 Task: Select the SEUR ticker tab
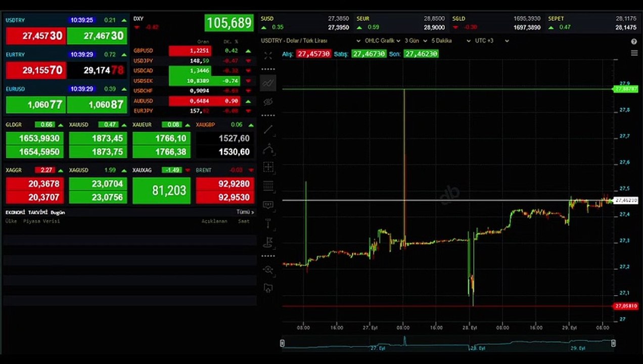click(401, 23)
